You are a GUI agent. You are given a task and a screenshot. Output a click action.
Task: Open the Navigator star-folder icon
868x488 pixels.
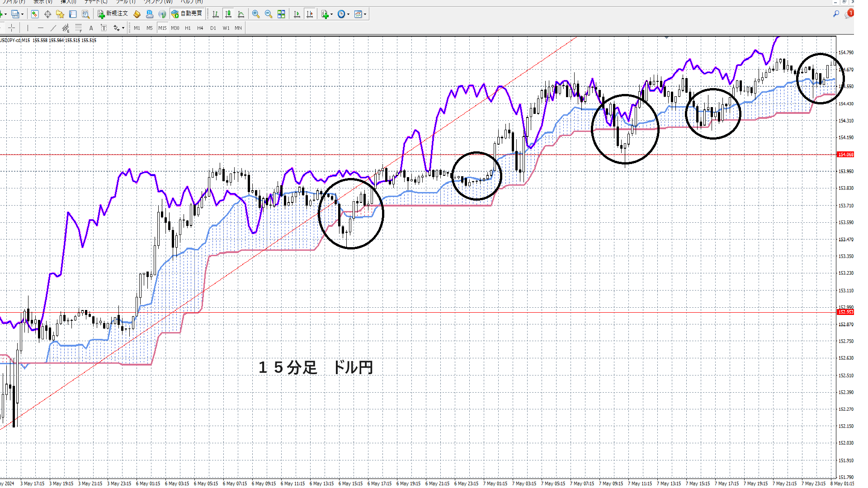tap(60, 14)
